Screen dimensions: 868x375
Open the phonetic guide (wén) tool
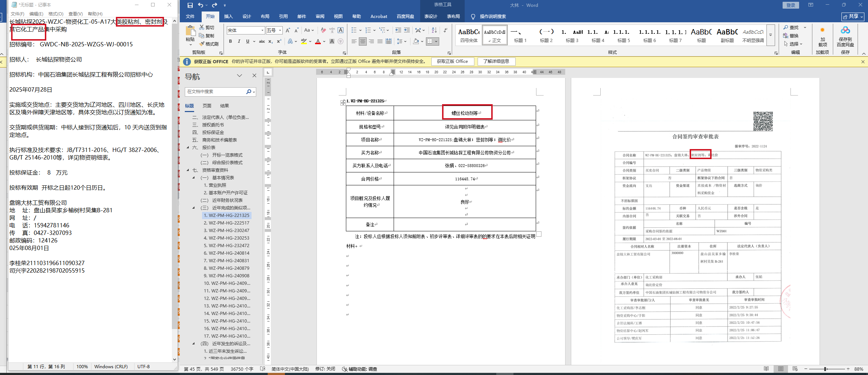[332, 31]
